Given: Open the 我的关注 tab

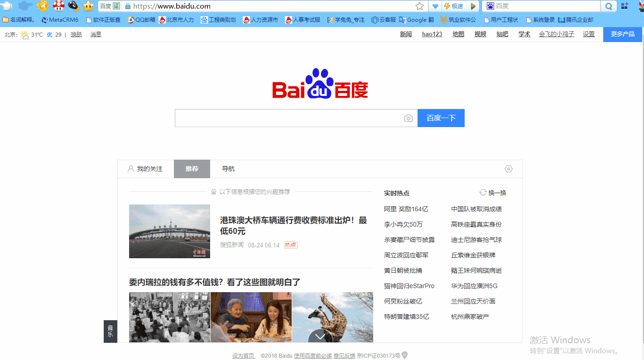Looking at the screenshot, I should (x=145, y=169).
